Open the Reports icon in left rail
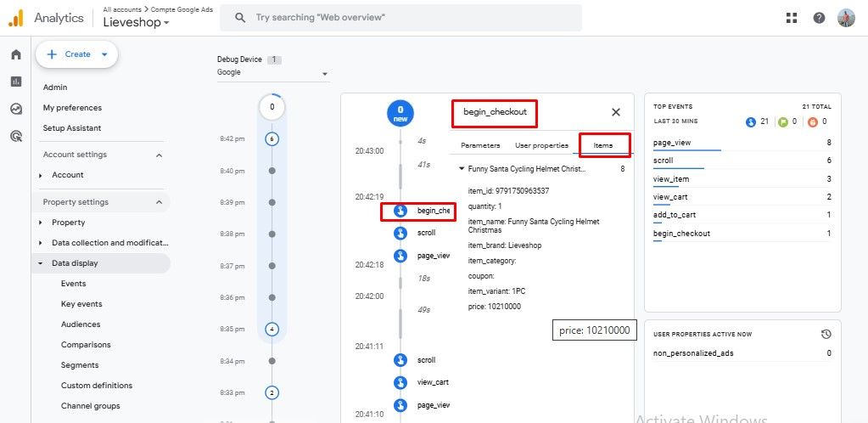 click(x=15, y=82)
